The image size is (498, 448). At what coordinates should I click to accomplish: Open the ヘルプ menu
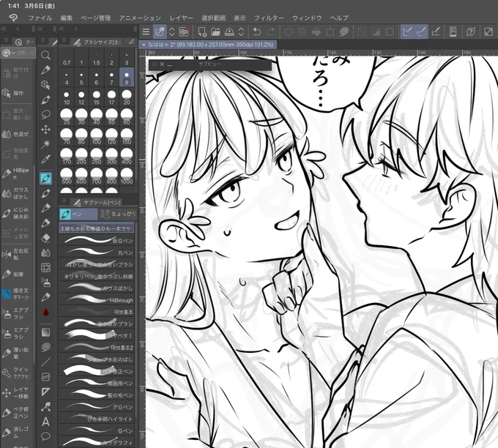click(x=339, y=18)
